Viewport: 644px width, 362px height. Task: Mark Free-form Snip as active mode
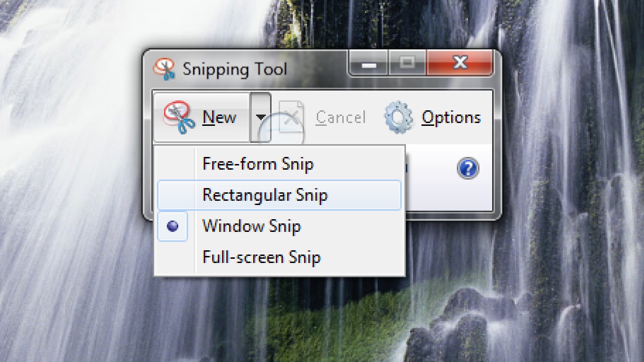pos(257,164)
